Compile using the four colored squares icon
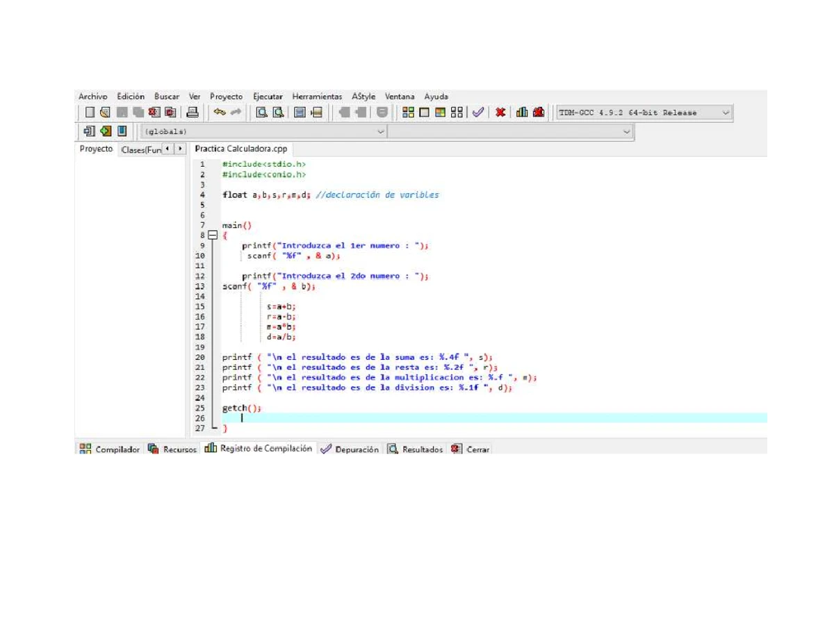The height and width of the screenshot is (644, 834). click(x=409, y=112)
